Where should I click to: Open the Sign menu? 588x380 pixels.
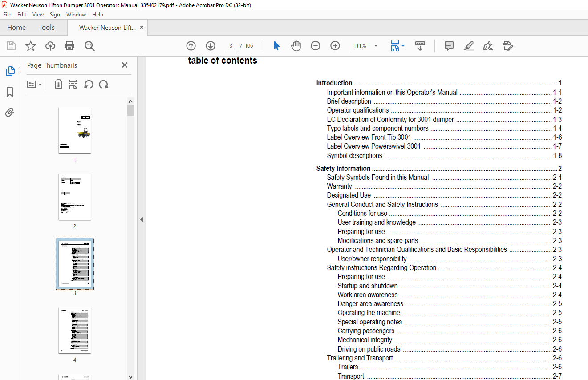[55, 15]
